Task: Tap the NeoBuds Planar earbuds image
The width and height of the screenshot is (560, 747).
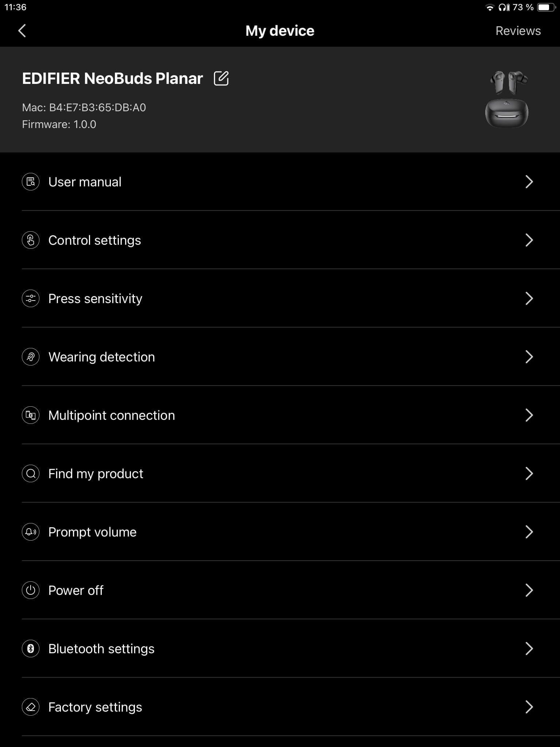Action: (507, 99)
